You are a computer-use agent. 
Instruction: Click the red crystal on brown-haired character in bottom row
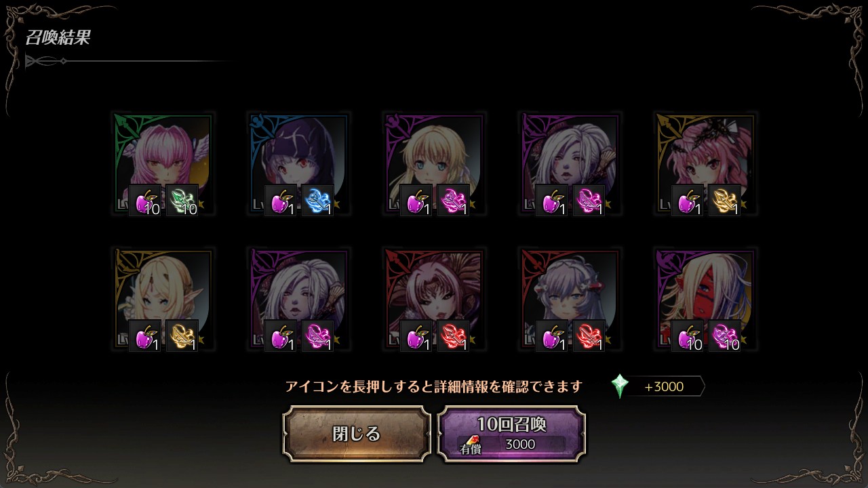click(x=454, y=336)
